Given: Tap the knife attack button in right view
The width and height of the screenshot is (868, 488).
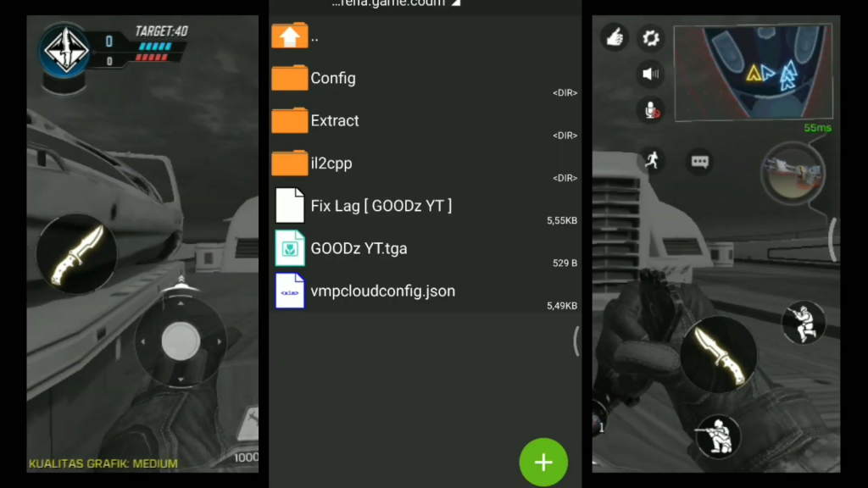Looking at the screenshot, I should [x=719, y=355].
